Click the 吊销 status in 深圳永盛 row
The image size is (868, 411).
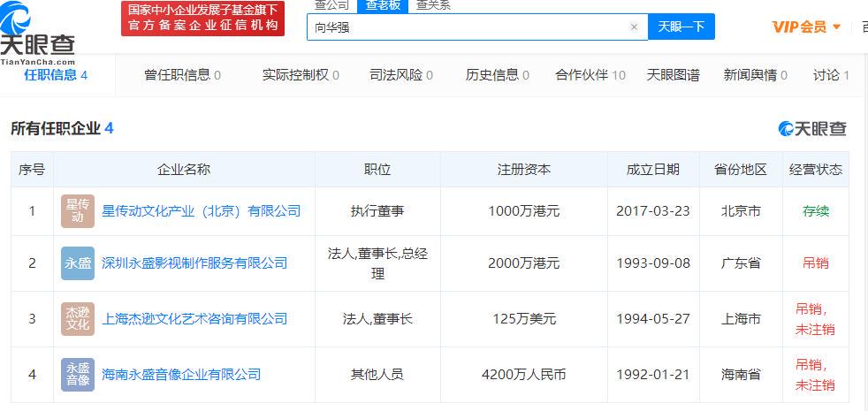[816, 263]
